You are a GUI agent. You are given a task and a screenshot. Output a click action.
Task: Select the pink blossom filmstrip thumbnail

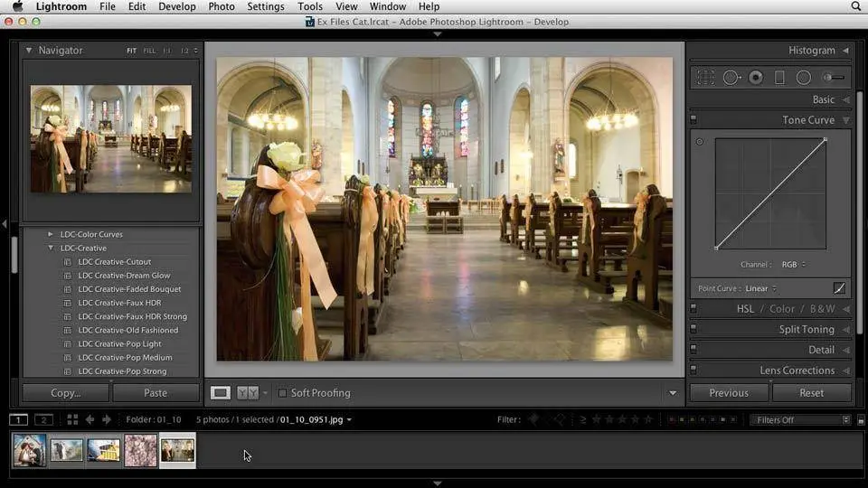tap(140, 450)
